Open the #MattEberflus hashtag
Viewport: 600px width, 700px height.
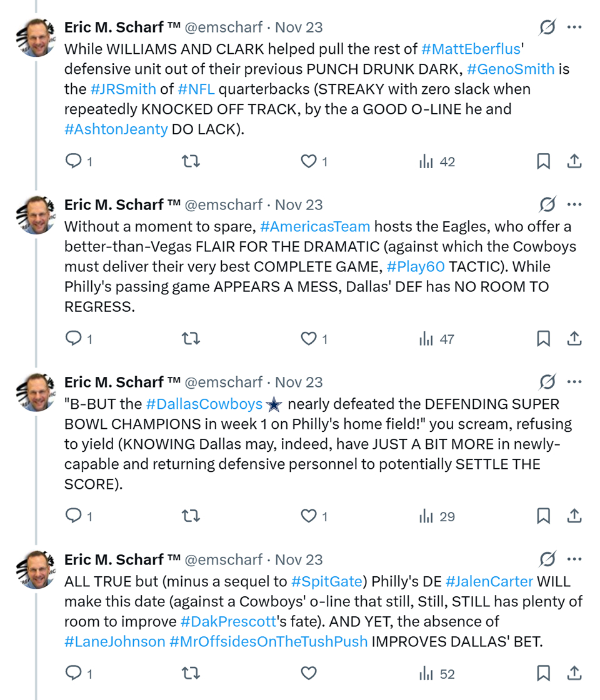471,49
